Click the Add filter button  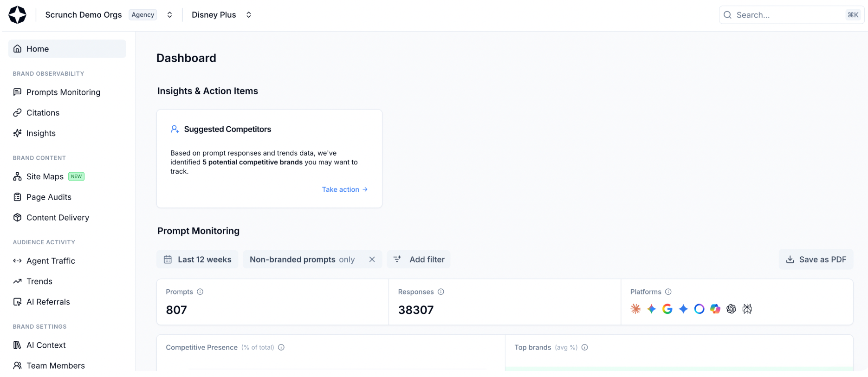[419, 260]
